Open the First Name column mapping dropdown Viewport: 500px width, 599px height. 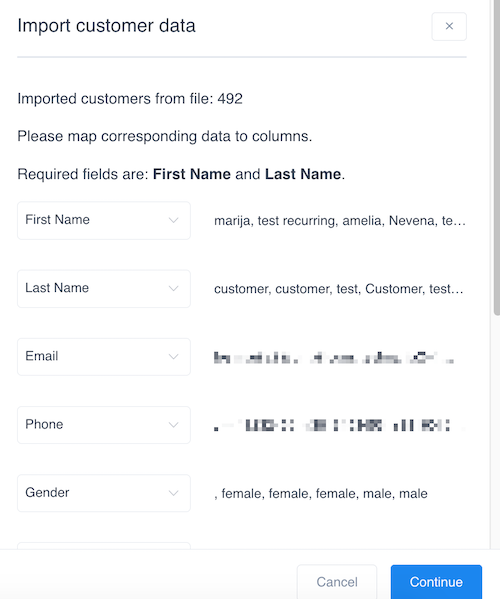pos(104,220)
